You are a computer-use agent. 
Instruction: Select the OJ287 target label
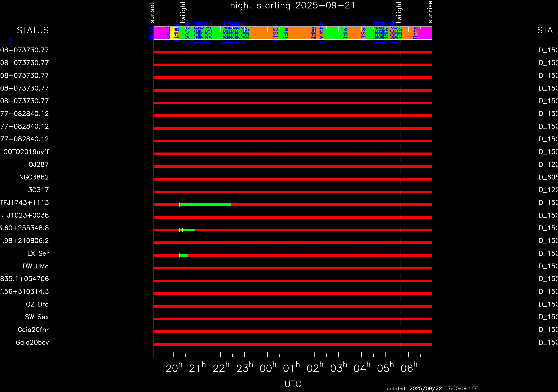39,164
